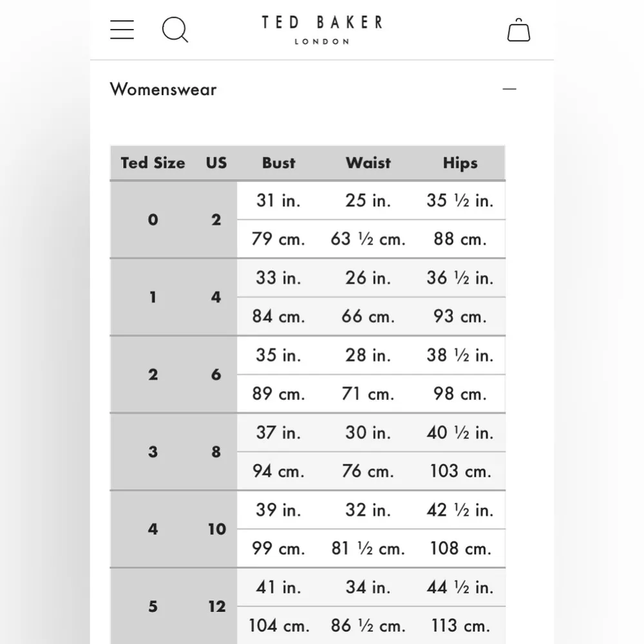This screenshot has height=644, width=644.
Task: Click the 108 cm. hips value
Action: pos(460,548)
